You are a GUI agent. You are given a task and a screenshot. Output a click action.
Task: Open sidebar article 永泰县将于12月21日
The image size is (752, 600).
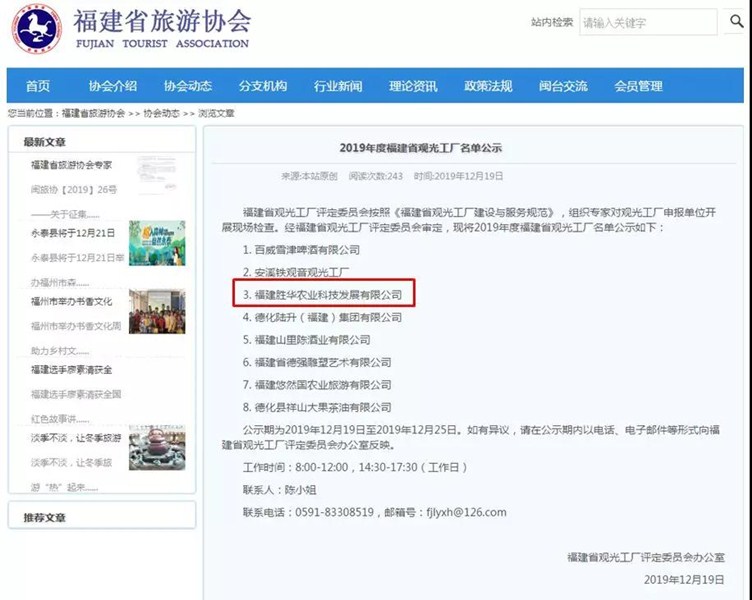pyautogui.click(x=73, y=233)
